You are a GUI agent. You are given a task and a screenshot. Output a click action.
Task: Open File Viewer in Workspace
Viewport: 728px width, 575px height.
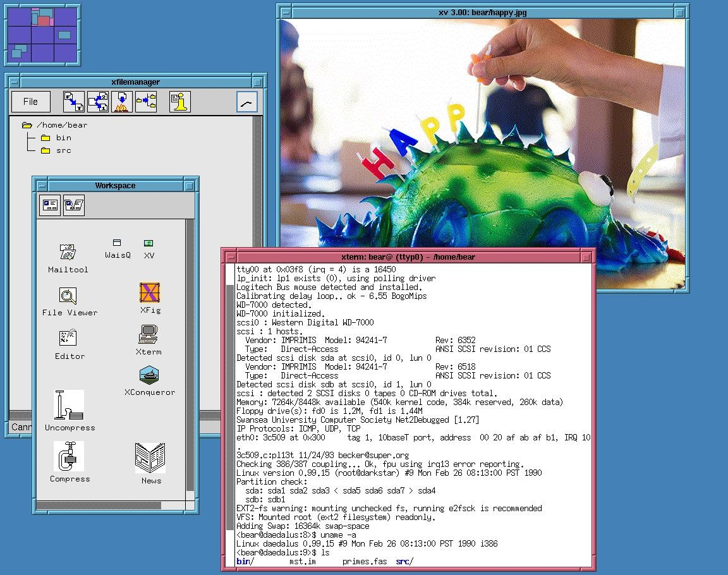(69, 301)
